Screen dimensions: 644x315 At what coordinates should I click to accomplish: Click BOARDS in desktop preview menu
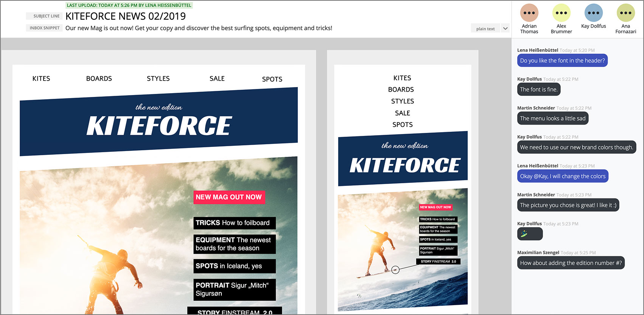point(99,78)
